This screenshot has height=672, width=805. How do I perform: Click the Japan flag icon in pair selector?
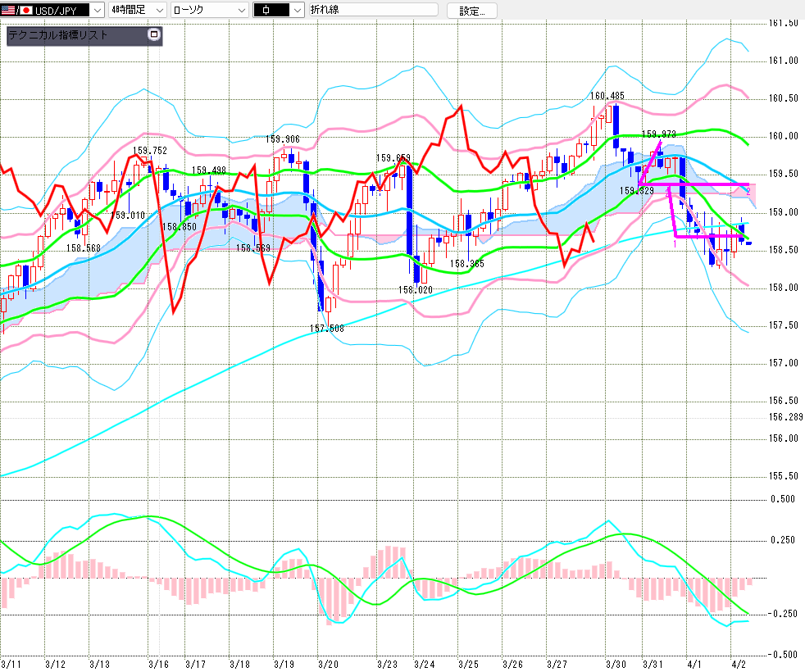(x=25, y=11)
